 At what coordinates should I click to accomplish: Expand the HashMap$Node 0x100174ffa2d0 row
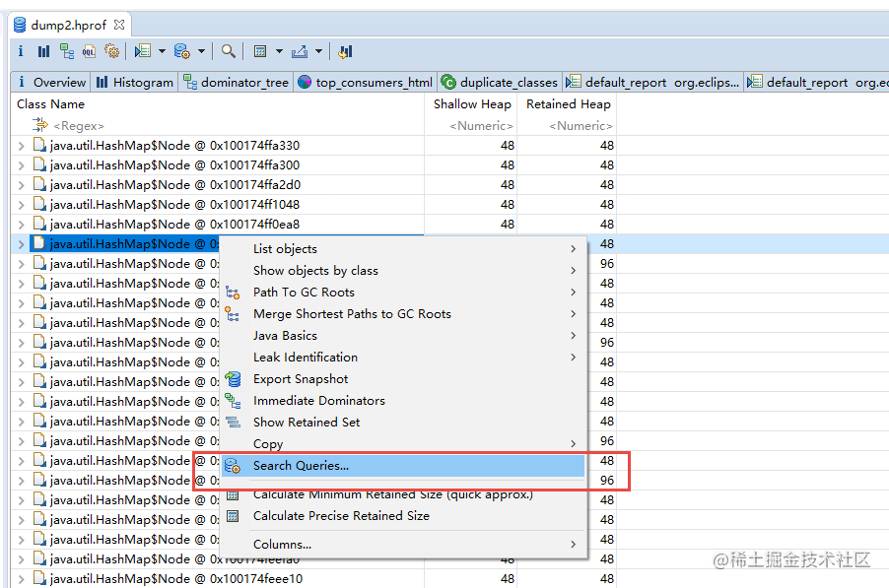[x=21, y=186]
